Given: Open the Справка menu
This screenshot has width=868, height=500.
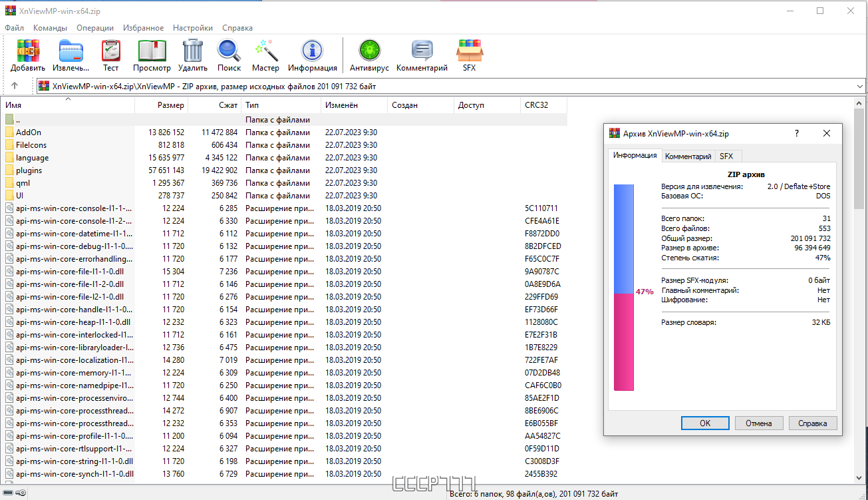Looking at the screenshot, I should click(x=237, y=28).
